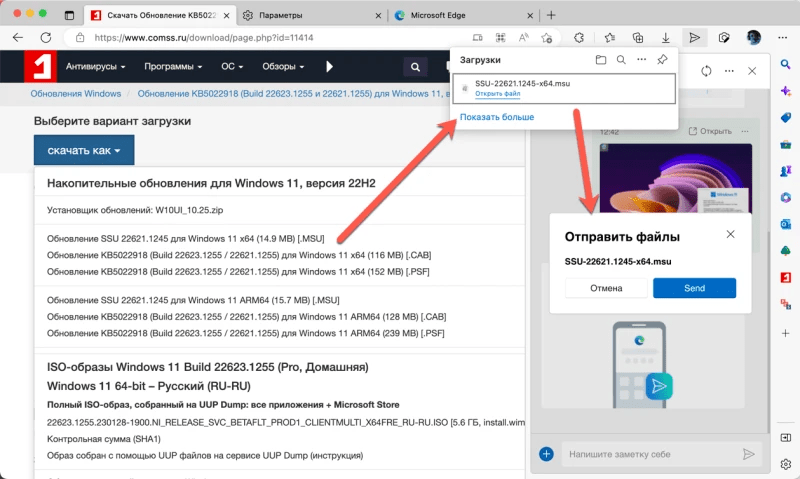Open Edge Settings and more menu

point(783,37)
